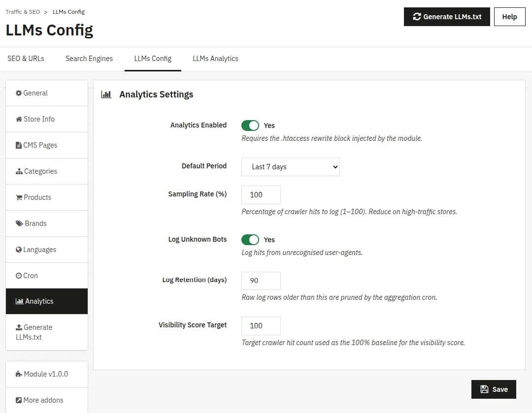Open the Cron sidebar section

pos(47,276)
